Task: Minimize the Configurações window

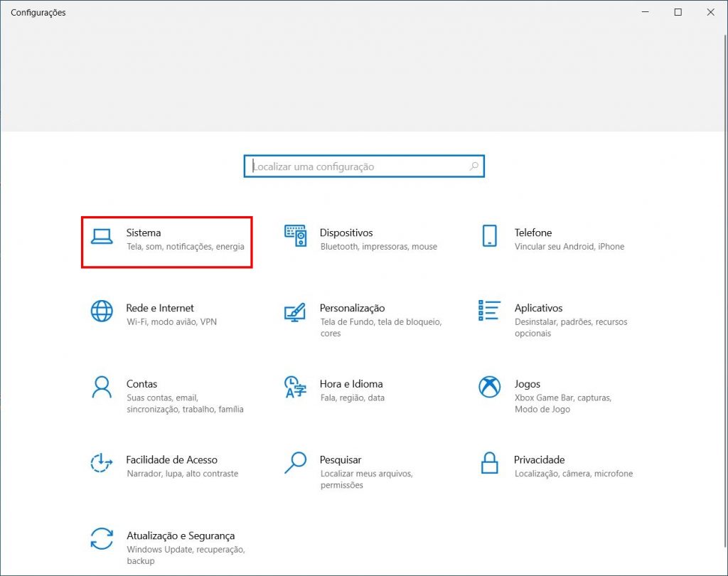Action: (646, 12)
